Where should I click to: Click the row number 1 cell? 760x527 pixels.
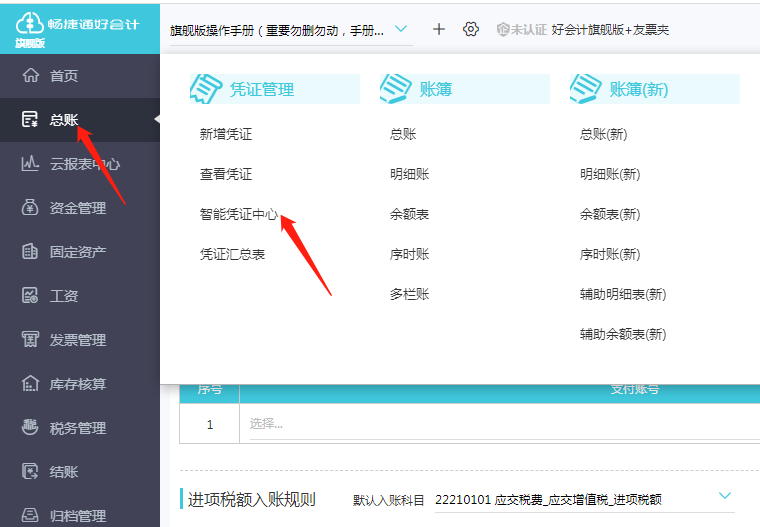click(x=209, y=424)
